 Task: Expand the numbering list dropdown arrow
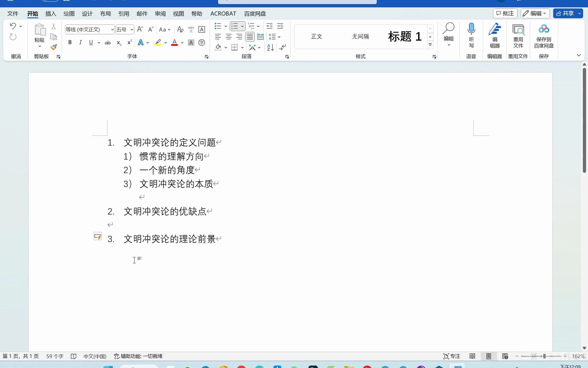coord(242,26)
